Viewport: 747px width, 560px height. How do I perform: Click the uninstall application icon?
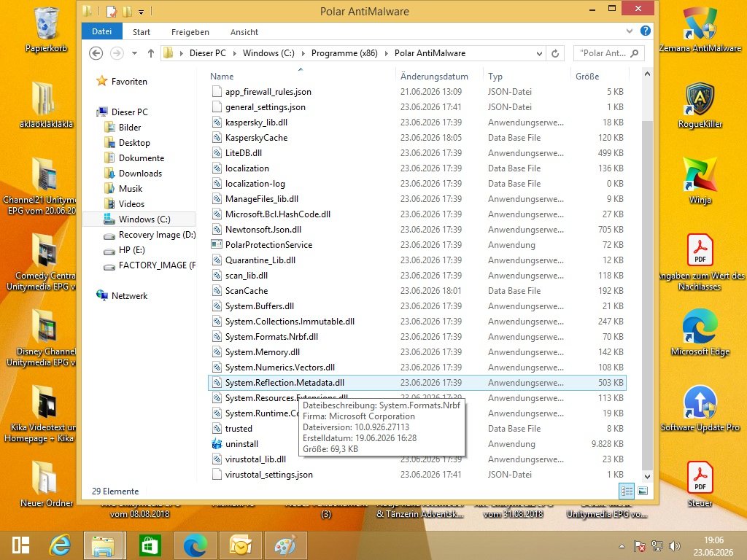point(217,444)
